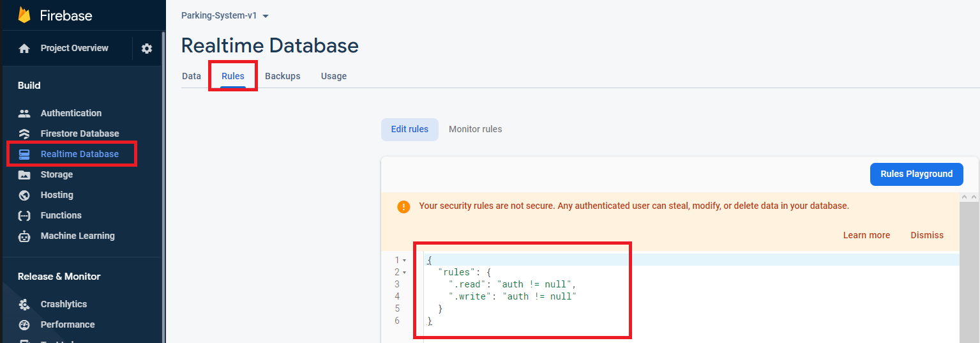The height and width of the screenshot is (343, 980).
Task: Open Machine Learning in sidebar
Action: 78,236
